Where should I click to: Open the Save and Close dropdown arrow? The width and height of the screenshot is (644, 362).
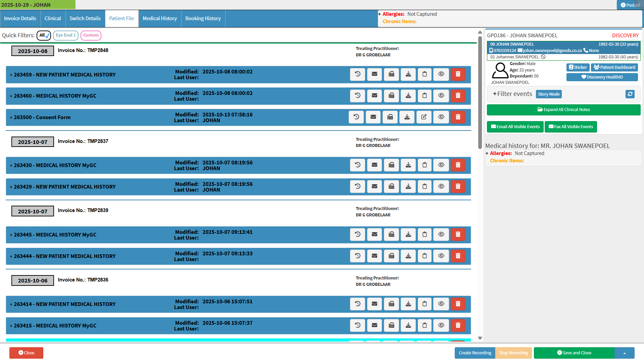coord(624,353)
